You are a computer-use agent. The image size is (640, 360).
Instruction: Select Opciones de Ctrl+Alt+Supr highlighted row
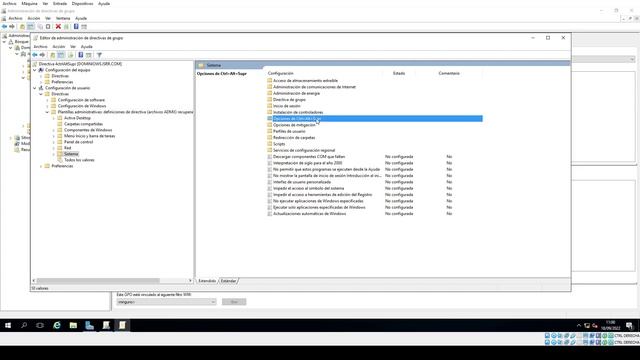pos(375,118)
